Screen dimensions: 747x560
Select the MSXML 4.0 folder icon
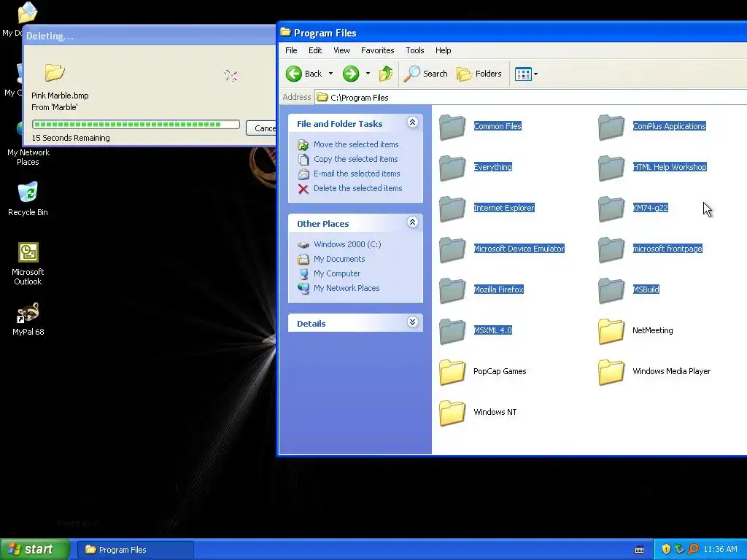tap(452, 332)
